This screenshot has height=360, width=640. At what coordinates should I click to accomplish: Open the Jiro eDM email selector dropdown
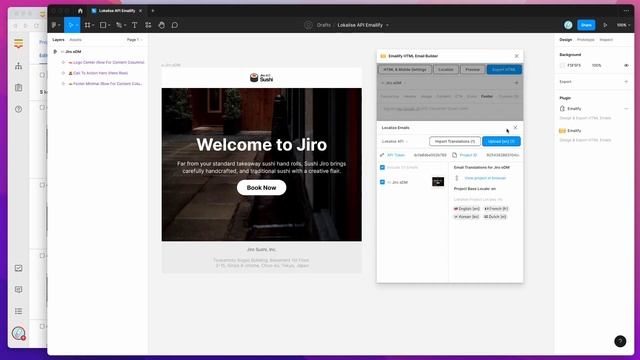[393, 83]
